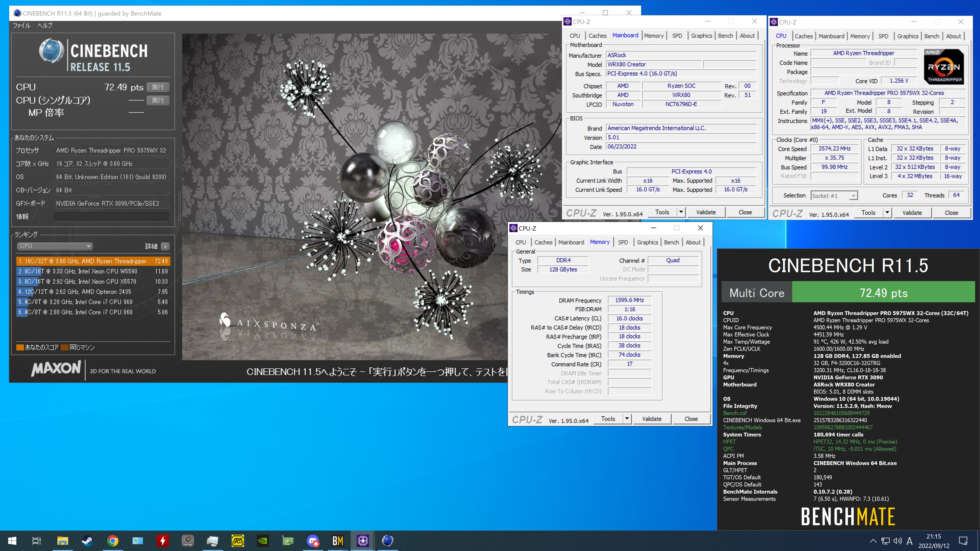This screenshot has width=980, height=551.
Task: Click Close in the CPU-Z CPU window
Action: pyautogui.click(x=951, y=212)
